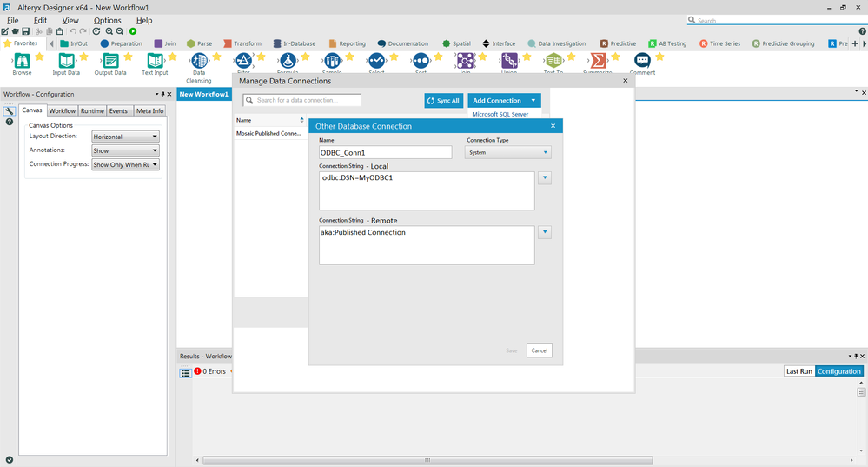Open the Options menu
This screenshot has width=868, height=467.
[x=108, y=20]
